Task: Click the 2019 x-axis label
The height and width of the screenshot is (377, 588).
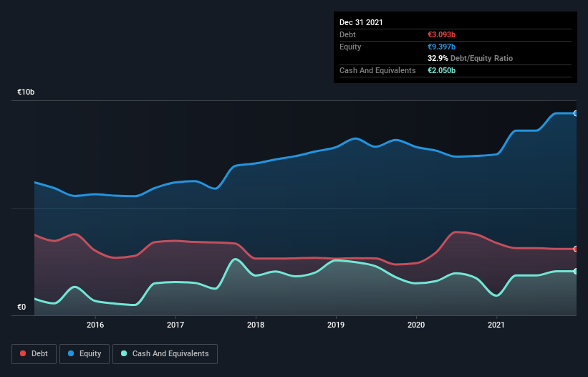Action: (x=336, y=325)
